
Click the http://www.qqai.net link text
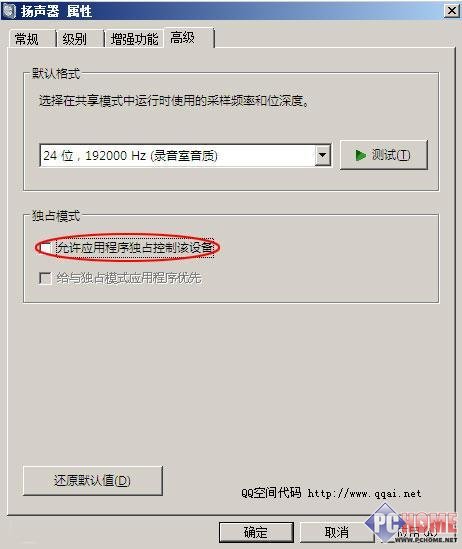coord(364,493)
